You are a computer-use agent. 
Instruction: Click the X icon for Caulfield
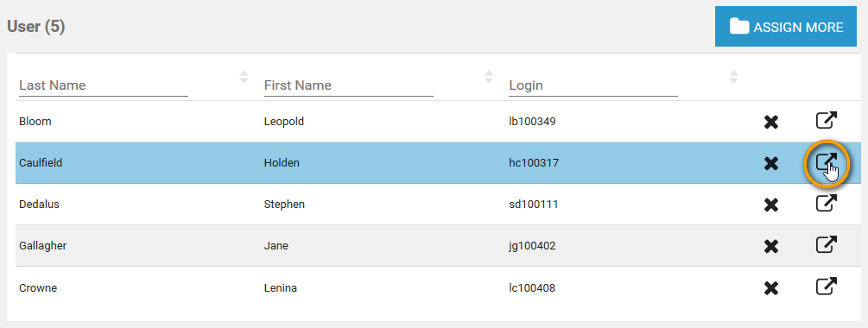click(770, 163)
